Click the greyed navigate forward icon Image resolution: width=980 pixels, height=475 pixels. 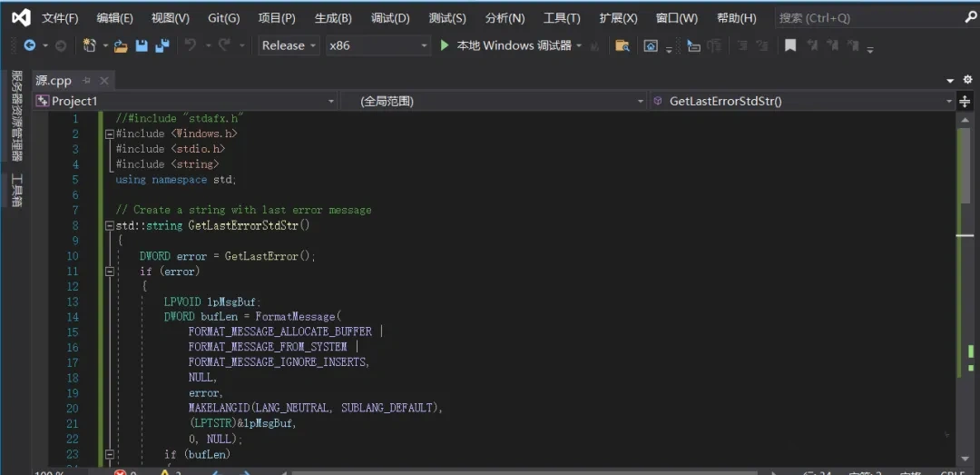[x=61, y=45]
